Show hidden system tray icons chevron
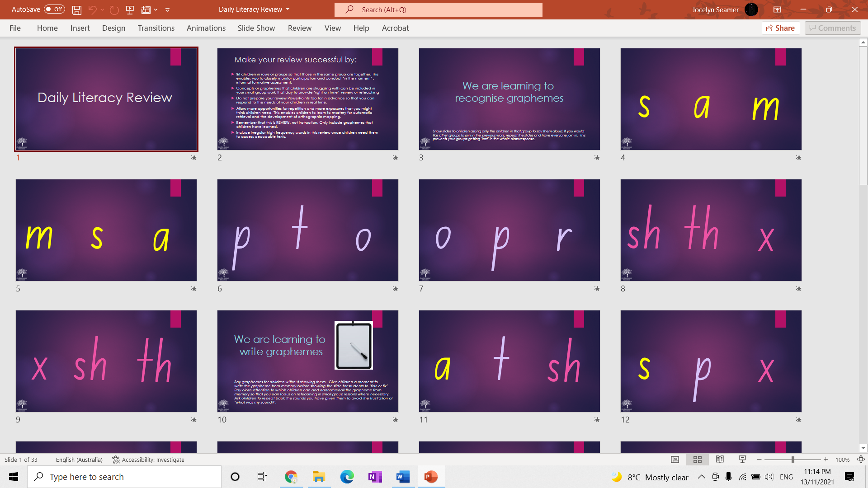The image size is (868, 488). pos(702,477)
